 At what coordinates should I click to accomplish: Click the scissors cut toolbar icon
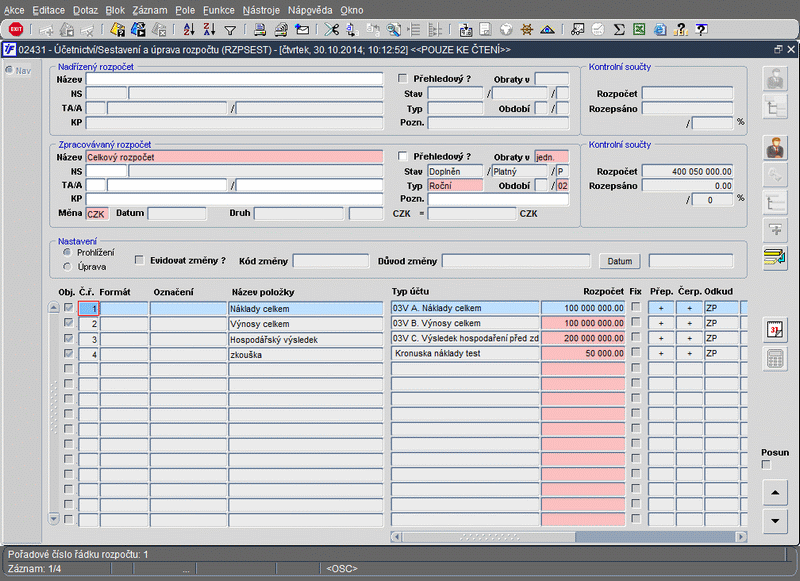pos(332,29)
